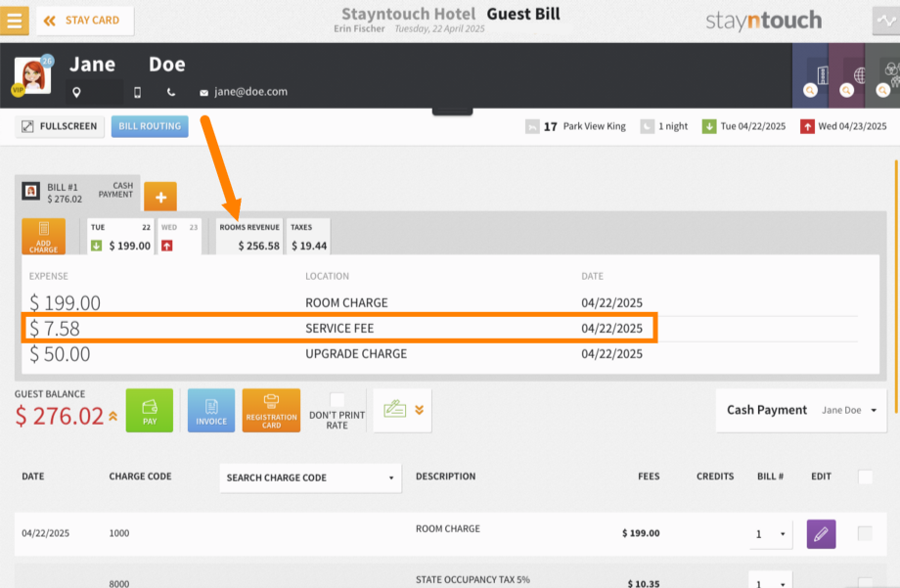Open the travel agent globe tab

[846, 75]
